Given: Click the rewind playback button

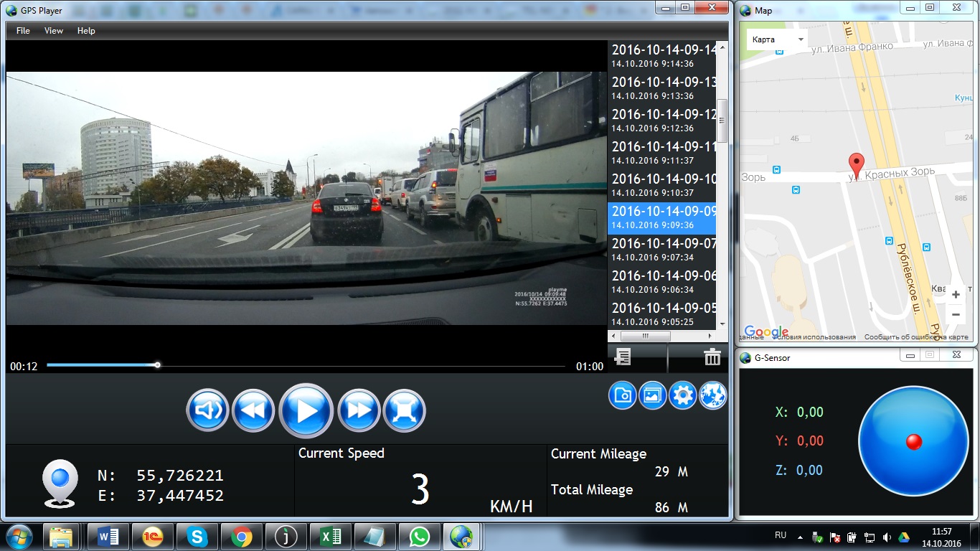Looking at the screenshot, I should 254,411.
